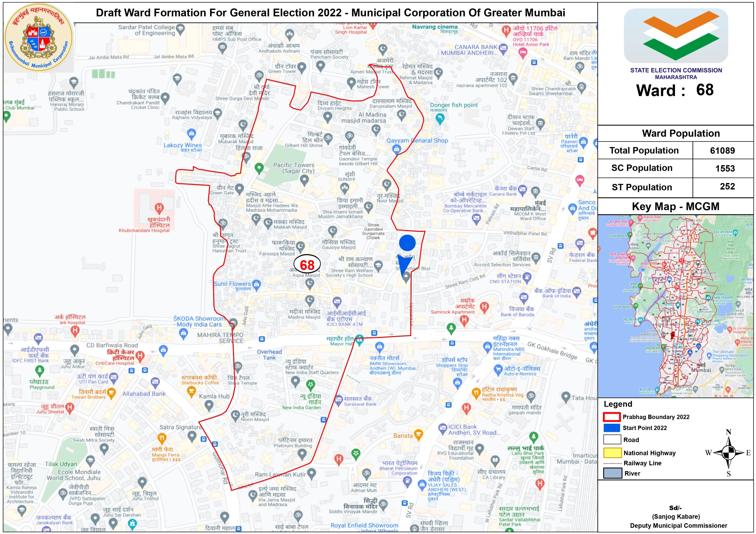This screenshot has width=756, height=534.
Task: Click the red Prabhag Boundary legend swatch
Action: click(612, 417)
